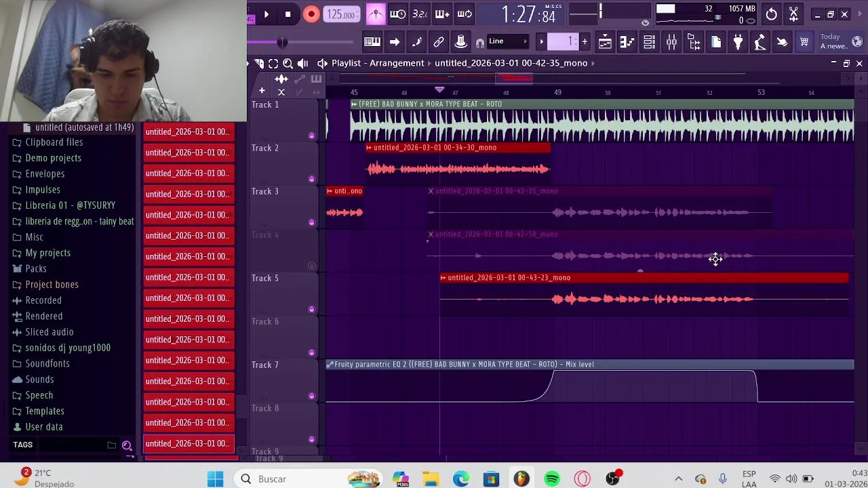This screenshot has height=488, width=868.
Task: Open the Clipboard files browser folder
Action: 54,142
